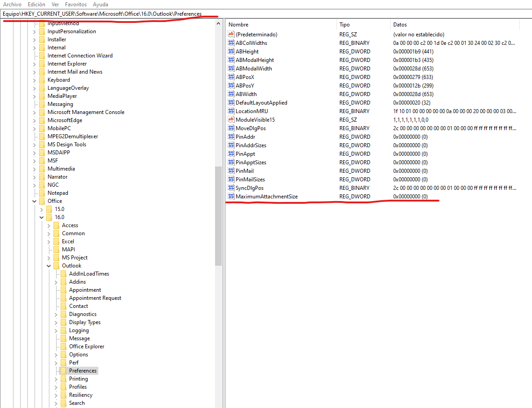Select the AddInLoadTimes key
The height and width of the screenshot is (408, 532).
(x=89, y=274)
